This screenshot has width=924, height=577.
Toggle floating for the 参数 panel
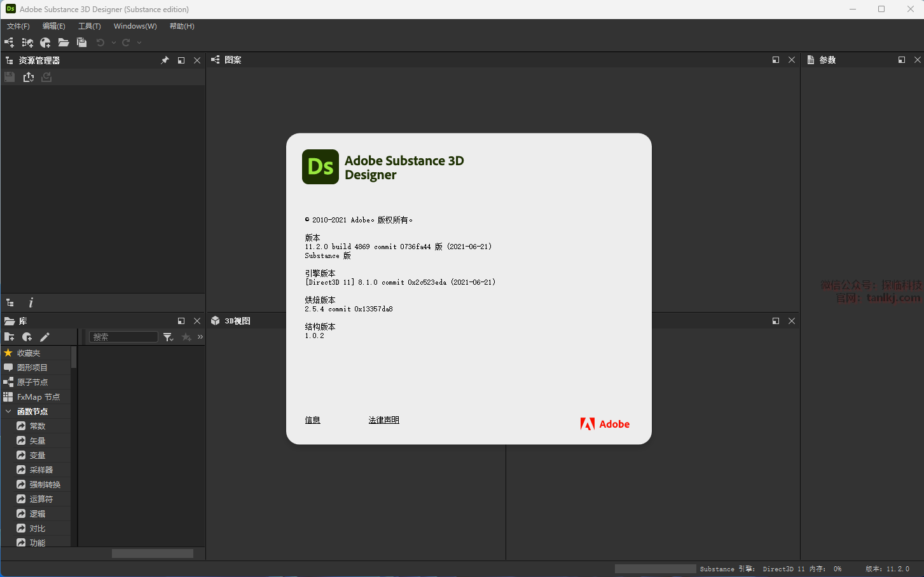click(x=901, y=60)
